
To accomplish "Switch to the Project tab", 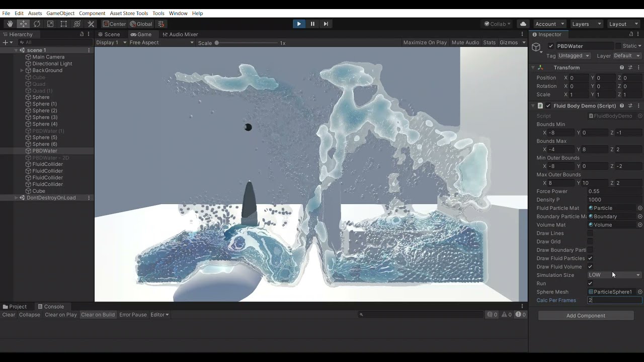I will pos(15,307).
